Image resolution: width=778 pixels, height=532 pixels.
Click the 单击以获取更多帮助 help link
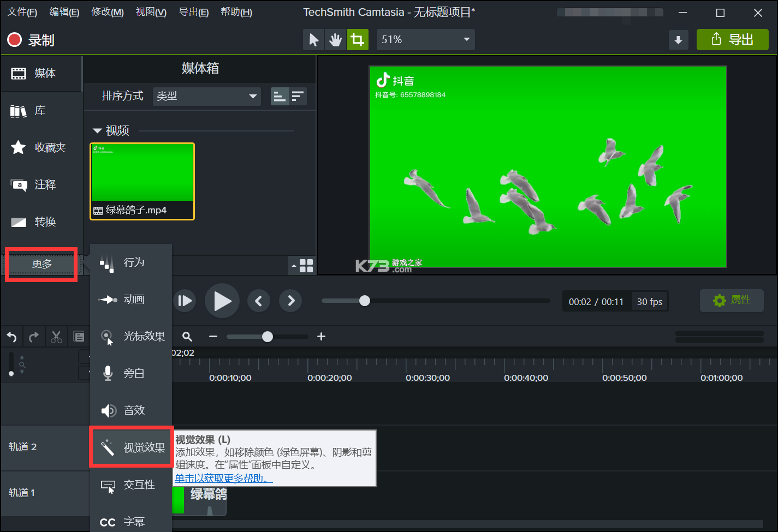tap(223, 478)
